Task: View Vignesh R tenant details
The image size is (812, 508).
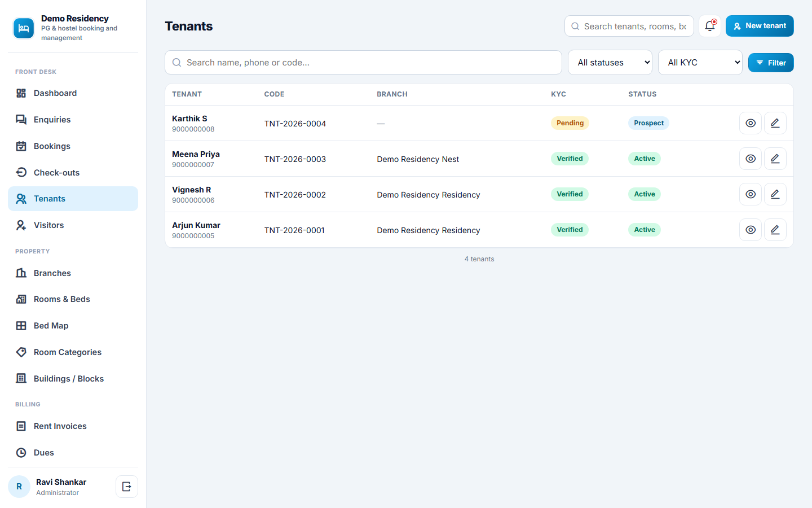Action: click(x=751, y=194)
